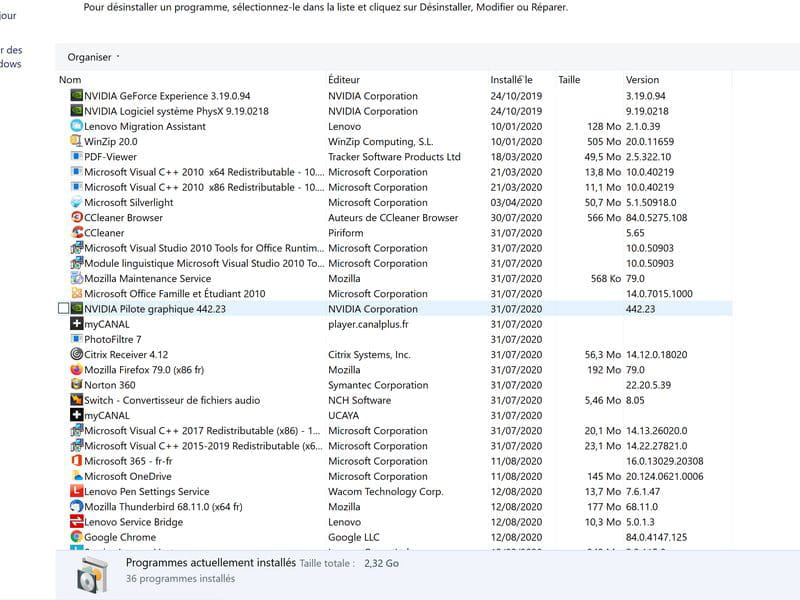Open the Organiser dropdown menu
The height and width of the screenshot is (600, 800).
point(93,57)
